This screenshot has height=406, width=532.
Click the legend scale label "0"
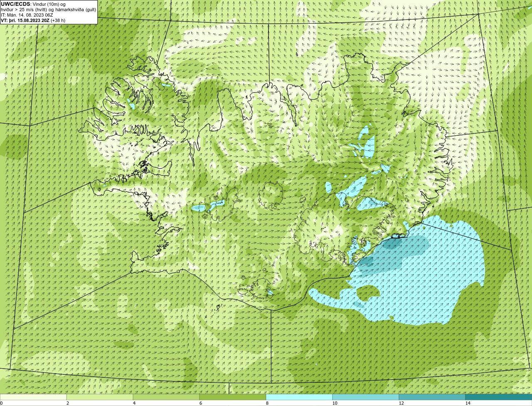(x=1, y=403)
